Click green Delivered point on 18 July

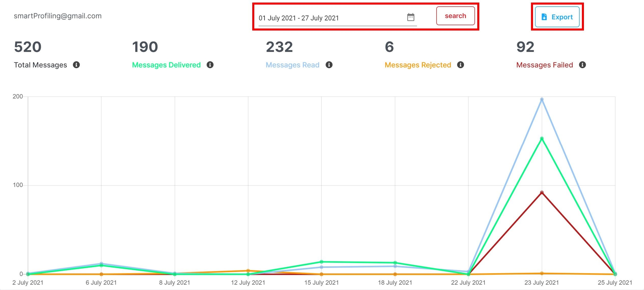click(395, 263)
